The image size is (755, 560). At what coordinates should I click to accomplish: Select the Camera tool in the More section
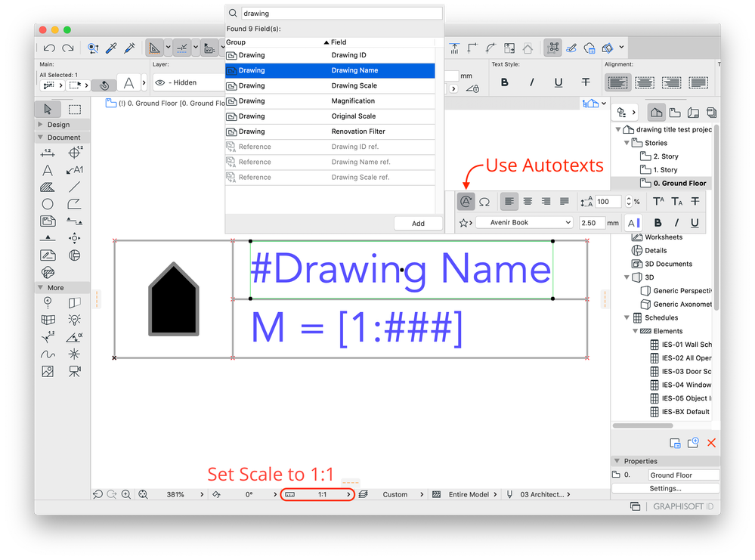74,371
